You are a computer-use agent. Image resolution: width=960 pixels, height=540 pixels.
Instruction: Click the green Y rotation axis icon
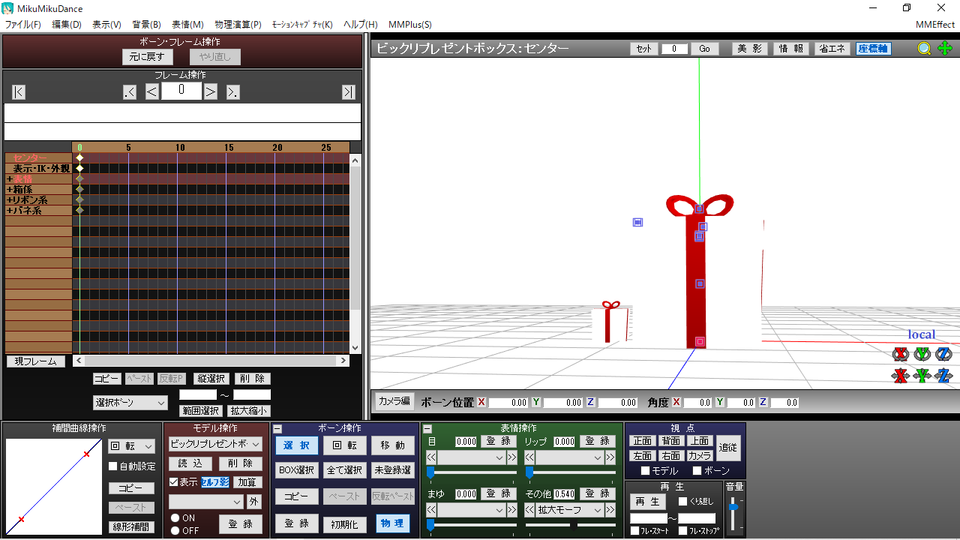click(x=922, y=354)
